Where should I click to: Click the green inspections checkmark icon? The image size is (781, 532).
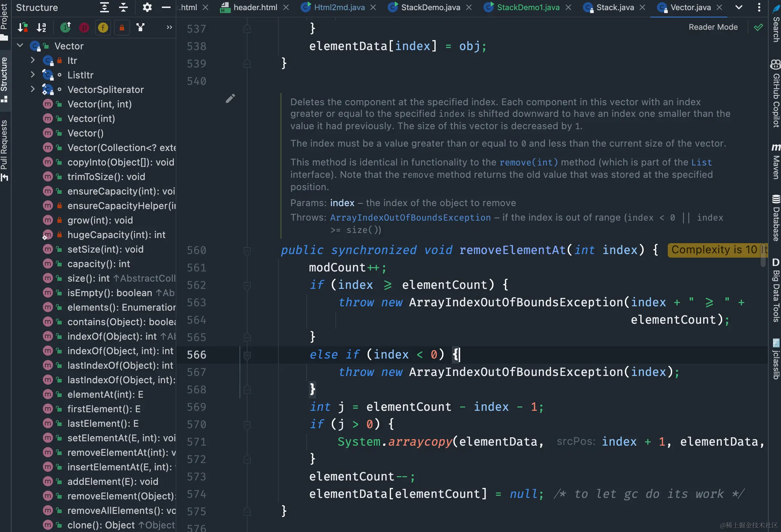click(758, 27)
